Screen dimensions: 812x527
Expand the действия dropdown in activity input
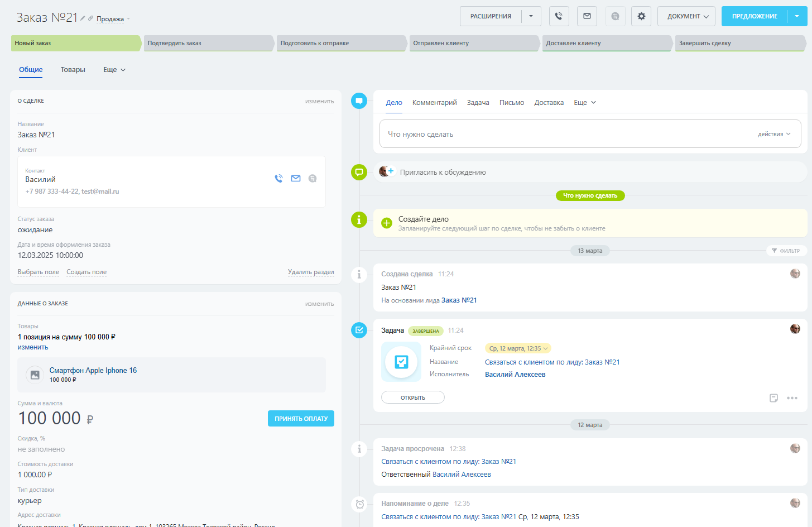click(x=773, y=135)
